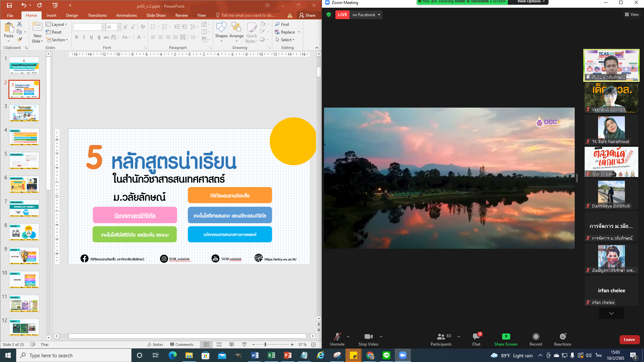Viewport: 644px width, 362px height.
Task: Click the PowerPoint zoom slider
Action: click(x=265, y=344)
